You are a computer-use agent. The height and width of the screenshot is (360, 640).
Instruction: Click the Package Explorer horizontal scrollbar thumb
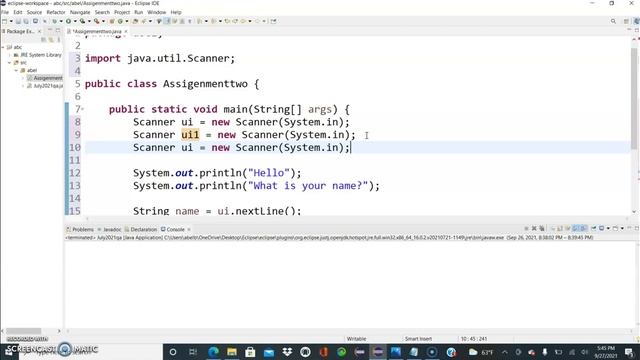24,331
